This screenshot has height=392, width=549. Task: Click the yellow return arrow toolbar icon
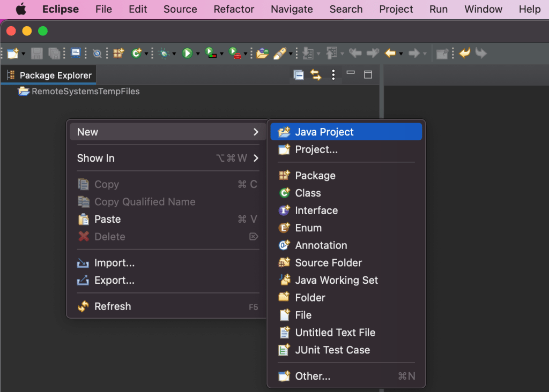[465, 53]
